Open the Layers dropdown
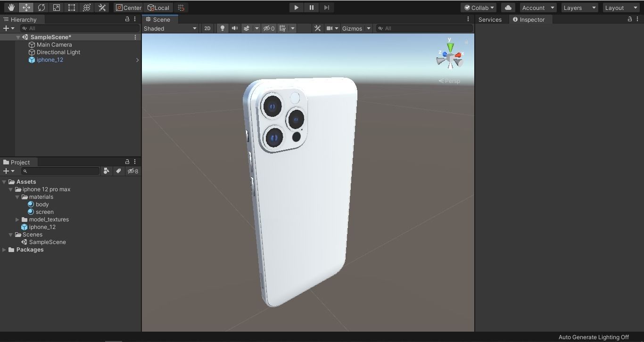The image size is (644, 342). tap(579, 8)
